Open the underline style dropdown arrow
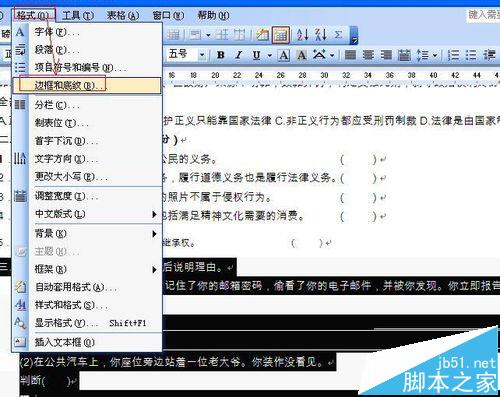Screen dimensions: 500x397 (x=269, y=55)
